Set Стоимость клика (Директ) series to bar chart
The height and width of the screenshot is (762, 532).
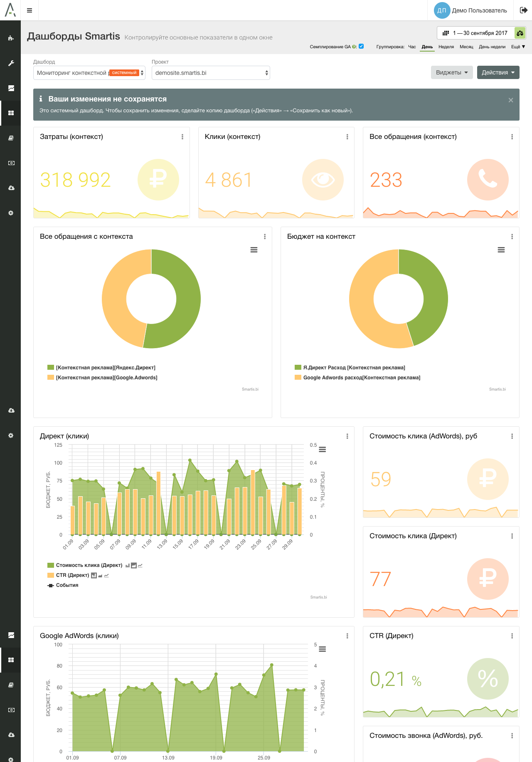[x=128, y=566]
